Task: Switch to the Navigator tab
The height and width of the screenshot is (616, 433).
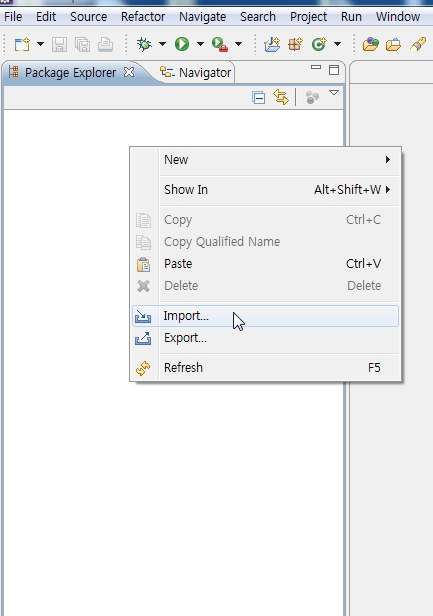Action: click(x=196, y=72)
